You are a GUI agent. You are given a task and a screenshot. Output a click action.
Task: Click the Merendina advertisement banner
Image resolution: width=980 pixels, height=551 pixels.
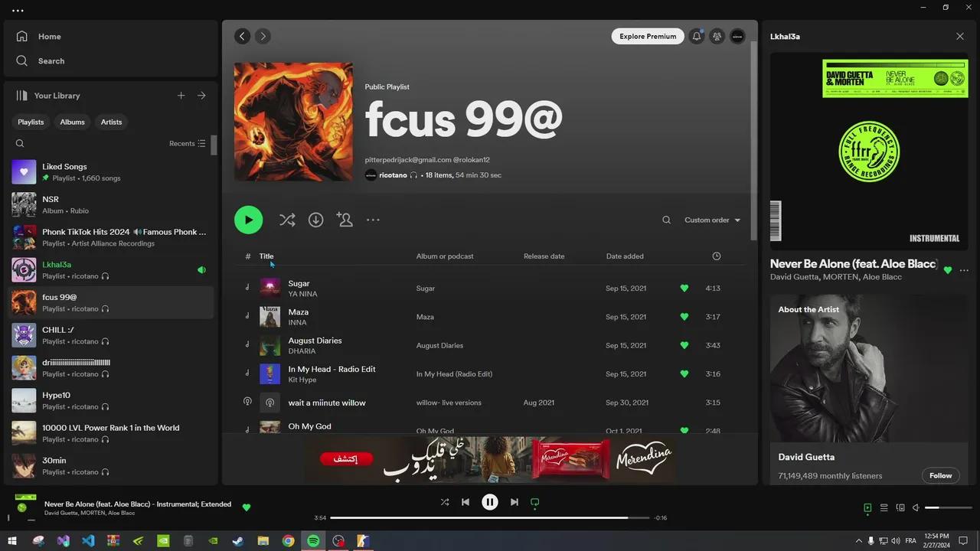[490, 459]
